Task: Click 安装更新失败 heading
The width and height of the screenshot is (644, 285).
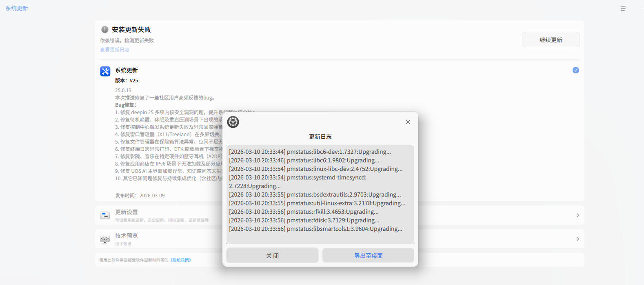Action: pos(131,29)
